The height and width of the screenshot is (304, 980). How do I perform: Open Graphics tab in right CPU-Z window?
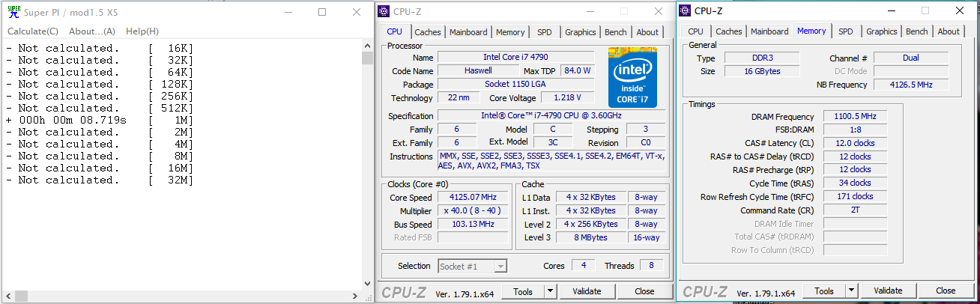(882, 31)
